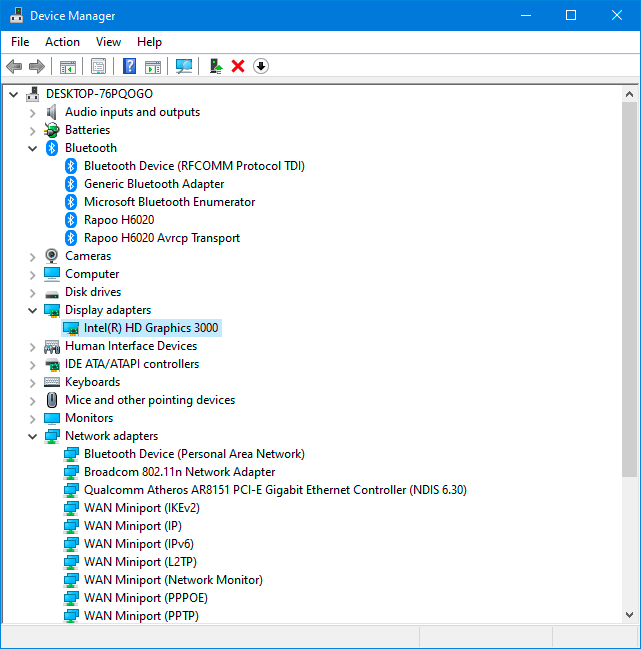Collapse the DESKTOP-76PQOGO root node
This screenshot has height=649, width=641.
(14, 94)
